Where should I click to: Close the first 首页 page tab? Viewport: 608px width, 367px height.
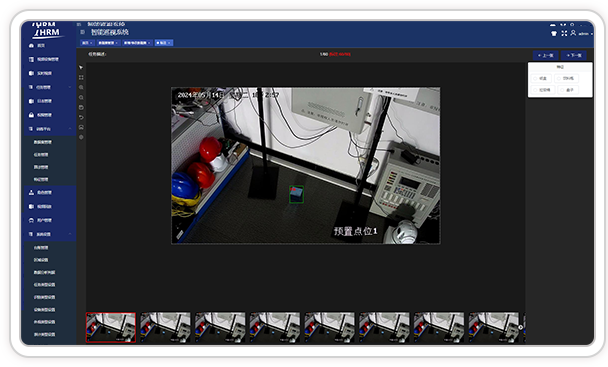[x=92, y=43]
